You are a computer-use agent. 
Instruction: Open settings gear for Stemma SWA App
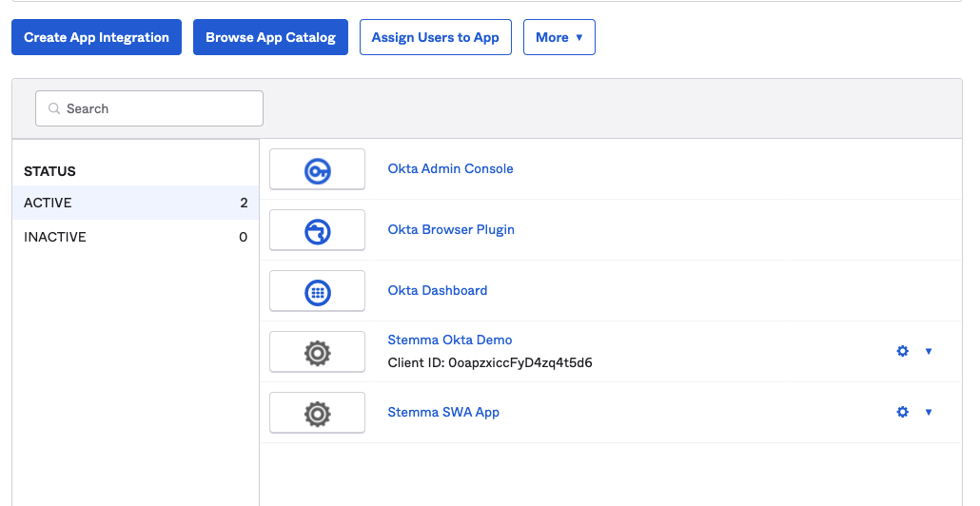point(903,412)
